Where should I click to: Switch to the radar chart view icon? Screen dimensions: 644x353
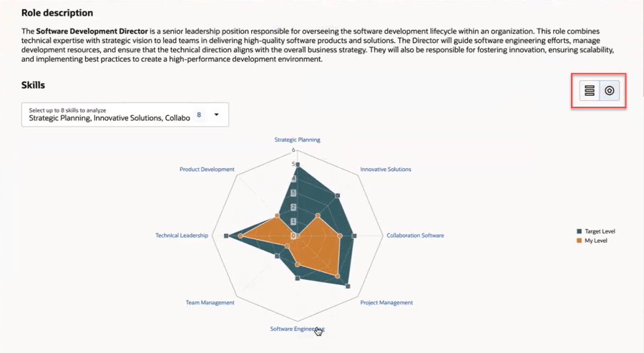pyautogui.click(x=610, y=91)
